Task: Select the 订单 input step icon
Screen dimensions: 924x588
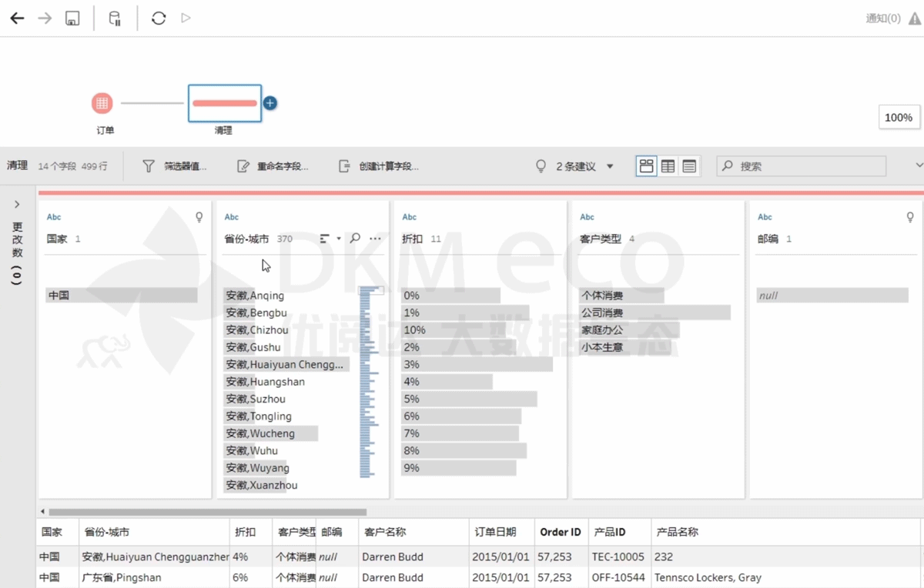Action: tap(102, 103)
